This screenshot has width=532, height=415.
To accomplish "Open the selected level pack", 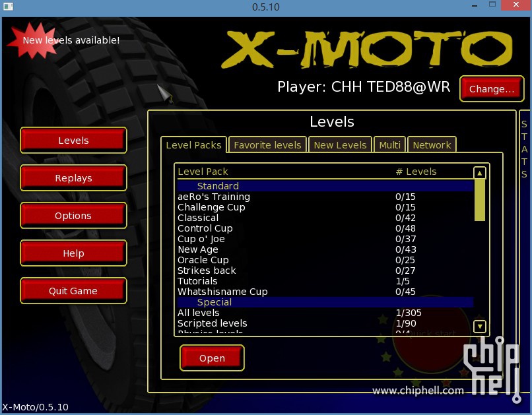I will click(212, 358).
